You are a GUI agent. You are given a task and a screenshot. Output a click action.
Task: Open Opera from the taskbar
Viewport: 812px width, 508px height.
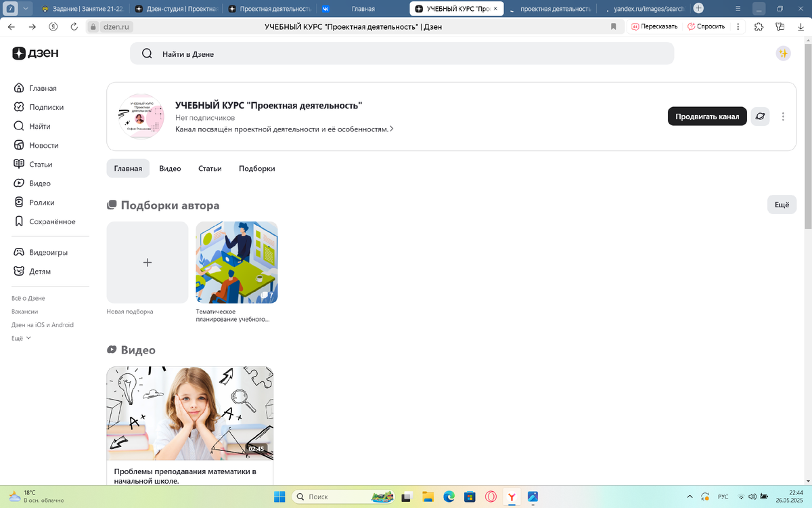[491, 496]
